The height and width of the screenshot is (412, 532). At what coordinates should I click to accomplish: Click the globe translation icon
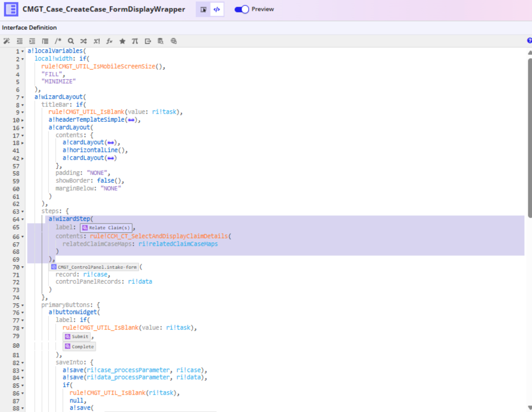[174, 41]
